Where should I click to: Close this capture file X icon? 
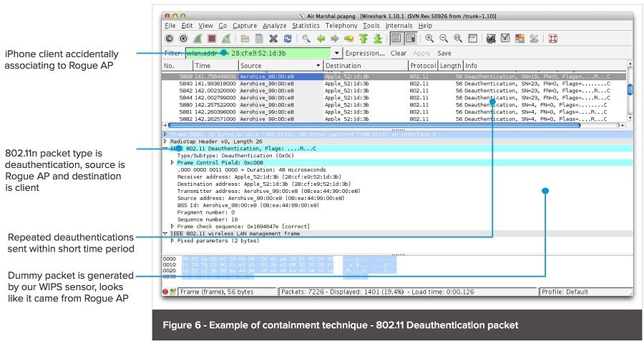click(273, 39)
